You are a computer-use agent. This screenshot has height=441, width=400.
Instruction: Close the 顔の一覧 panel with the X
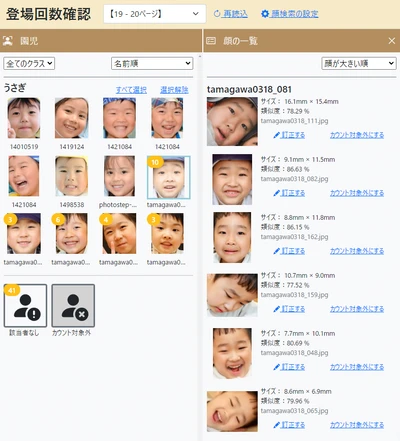pyautogui.click(x=391, y=41)
